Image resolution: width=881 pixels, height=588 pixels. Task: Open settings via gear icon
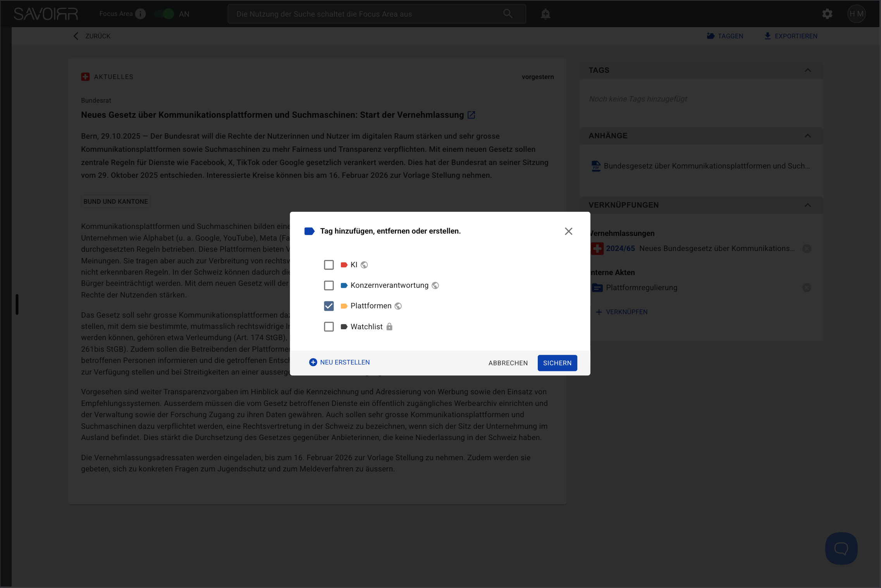click(x=827, y=14)
